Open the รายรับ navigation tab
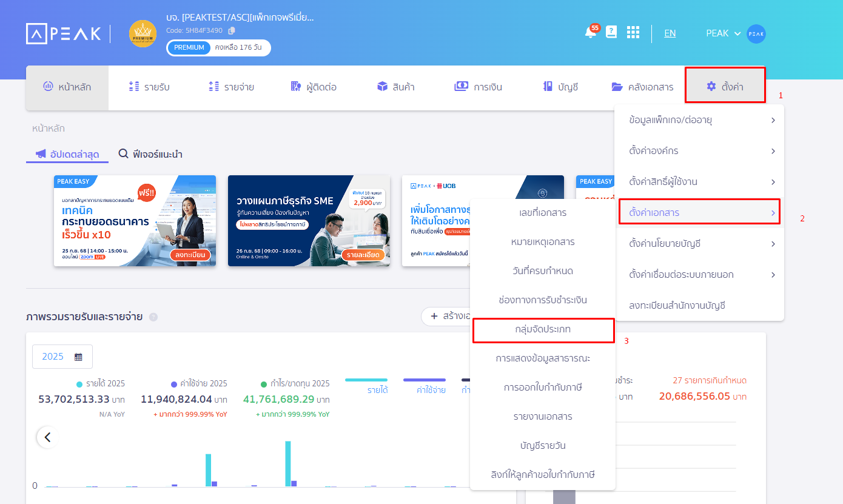Image resolution: width=843 pixels, height=504 pixels. 149,87
